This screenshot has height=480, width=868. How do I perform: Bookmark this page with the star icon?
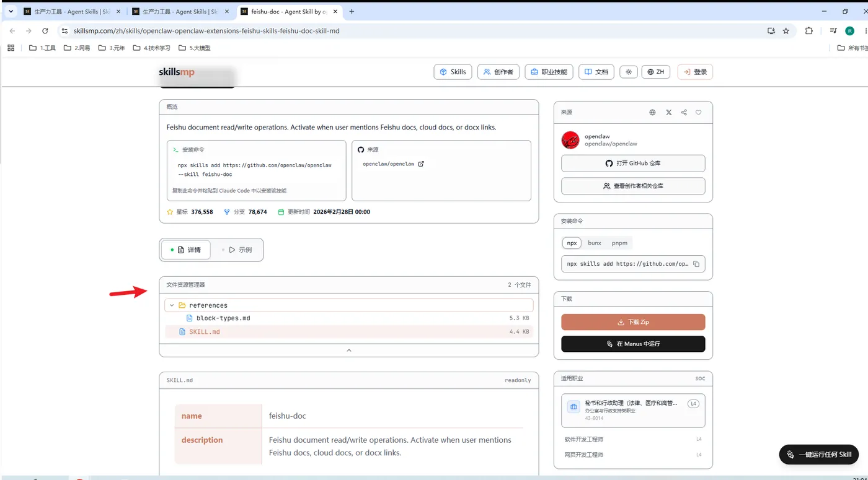pyautogui.click(x=786, y=31)
